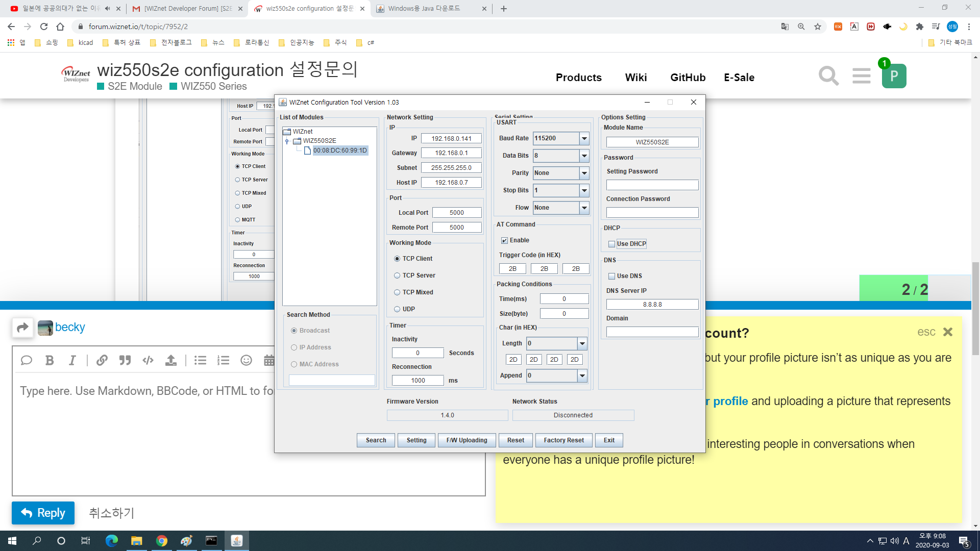Click the blockquote icon in editor toolbar
Image resolution: width=980 pixels, height=551 pixels.
(125, 361)
